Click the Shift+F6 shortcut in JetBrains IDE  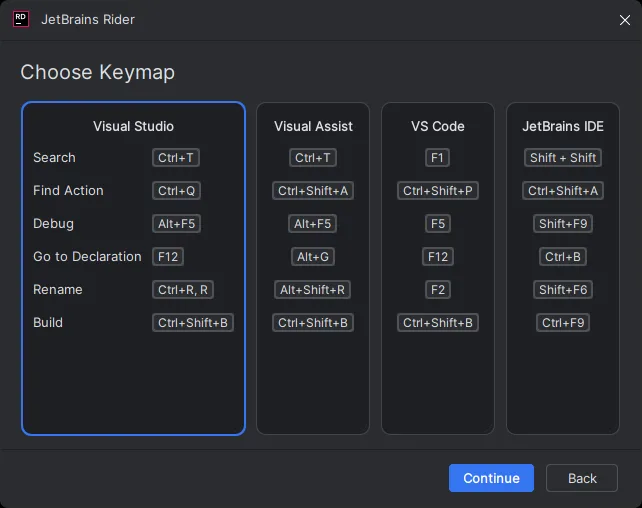pos(563,290)
